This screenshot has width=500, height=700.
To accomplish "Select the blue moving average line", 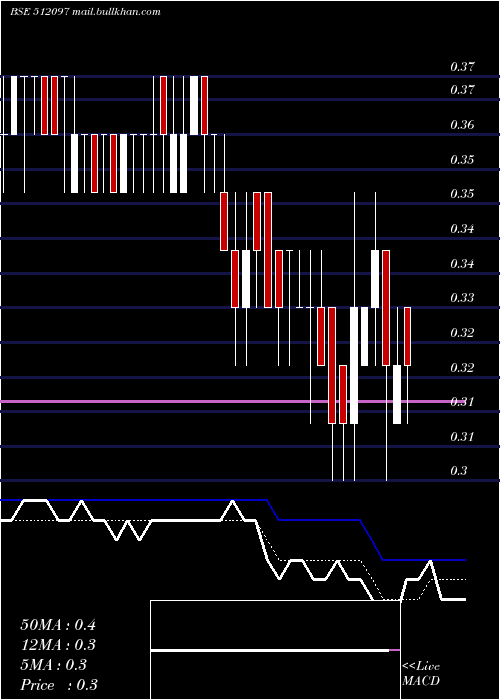I will click(x=233, y=530).
